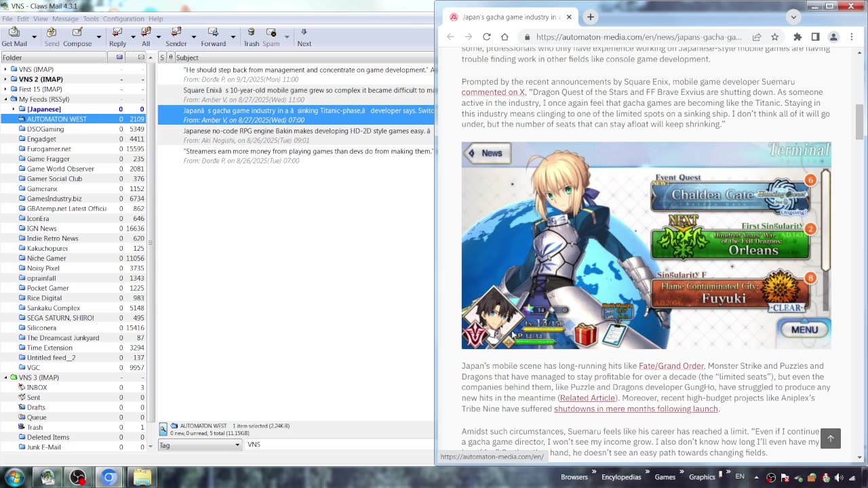
Task: Click the status S column header
Action: pyautogui.click(x=162, y=58)
